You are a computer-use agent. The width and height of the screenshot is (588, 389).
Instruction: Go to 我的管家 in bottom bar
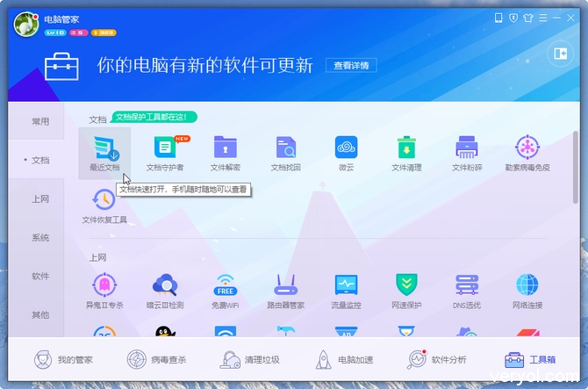(63, 360)
